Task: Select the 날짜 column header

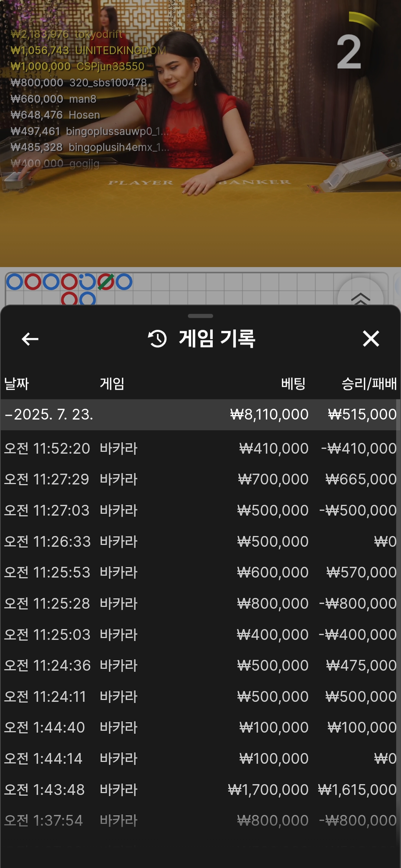Action: [x=16, y=383]
